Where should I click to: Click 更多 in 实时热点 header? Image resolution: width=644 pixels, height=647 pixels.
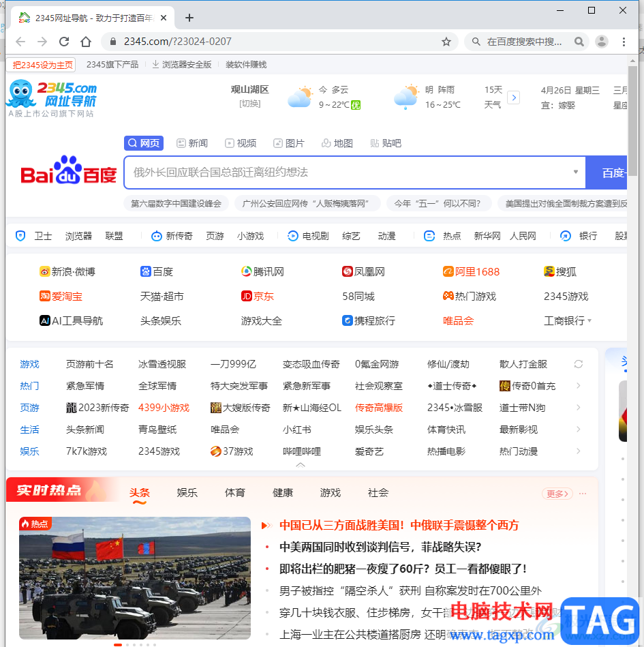click(x=557, y=494)
